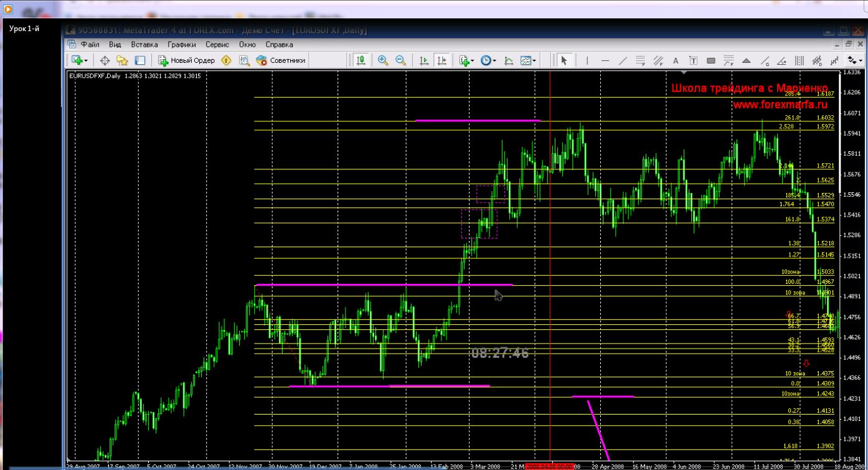Open the Файл menu
Viewport: 868px width, 470px height.
(x=90, y=44)
